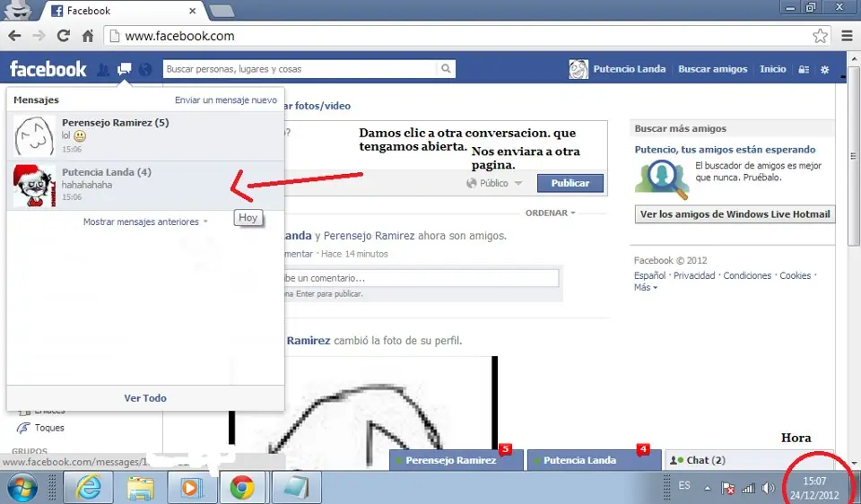This screenshot has width=861, height=504.
Task: Click the Cookies footer link
Action: coord(796,275)
